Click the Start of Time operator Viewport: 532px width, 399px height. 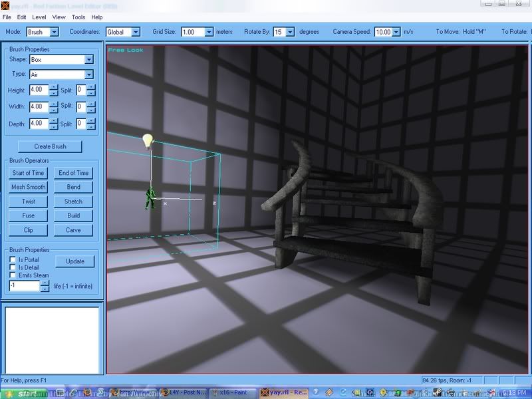(x=28, y=173)
